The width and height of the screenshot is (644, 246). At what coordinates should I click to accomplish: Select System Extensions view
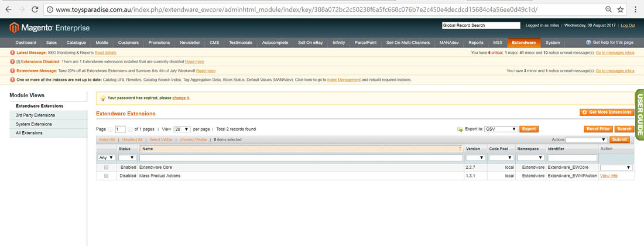click(49, 124)
